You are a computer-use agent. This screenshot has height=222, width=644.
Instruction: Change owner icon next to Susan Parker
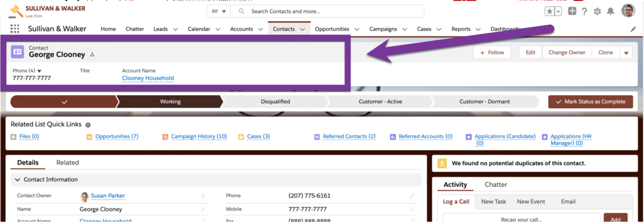(203, 196)
